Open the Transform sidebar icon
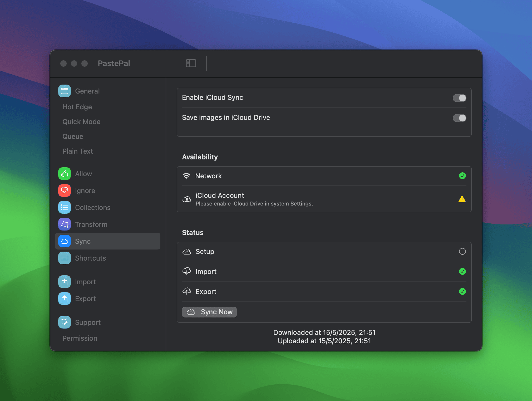The height and width of the screenshot is (401, 532). pyautogui.click(x=64, y=224)
